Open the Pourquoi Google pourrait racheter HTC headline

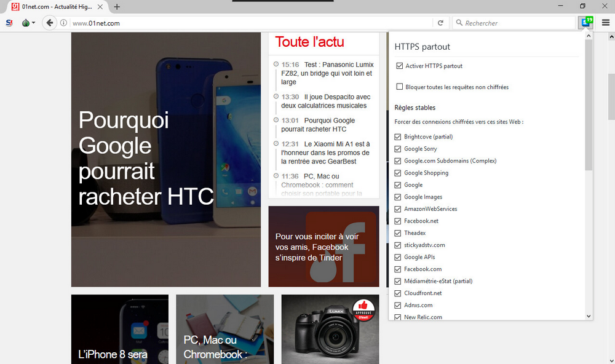pyautogui.click(x=146, y=158)
